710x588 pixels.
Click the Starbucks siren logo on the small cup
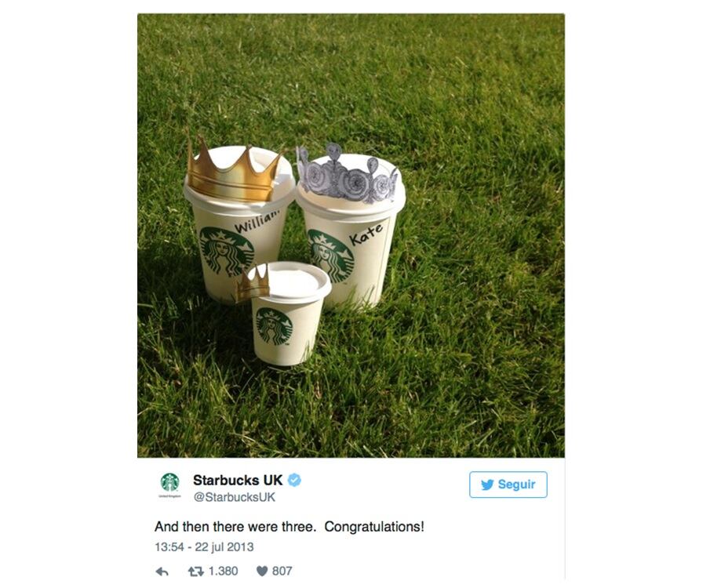274,327
